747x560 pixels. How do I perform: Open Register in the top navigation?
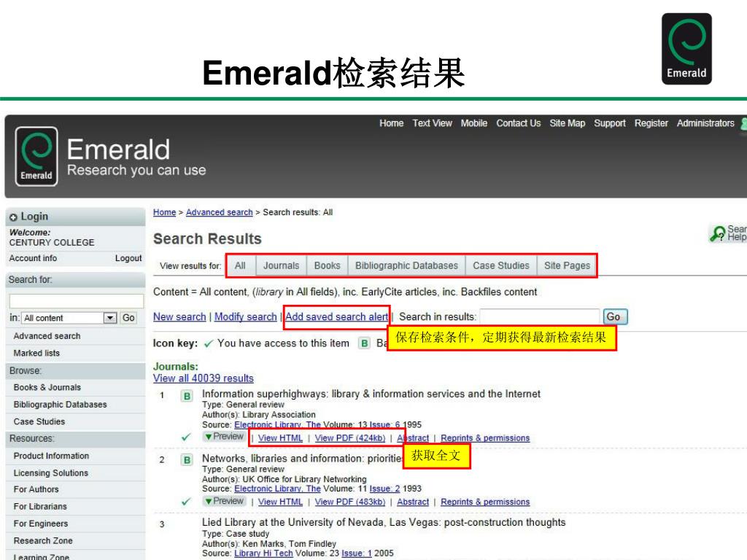[651, 123]
